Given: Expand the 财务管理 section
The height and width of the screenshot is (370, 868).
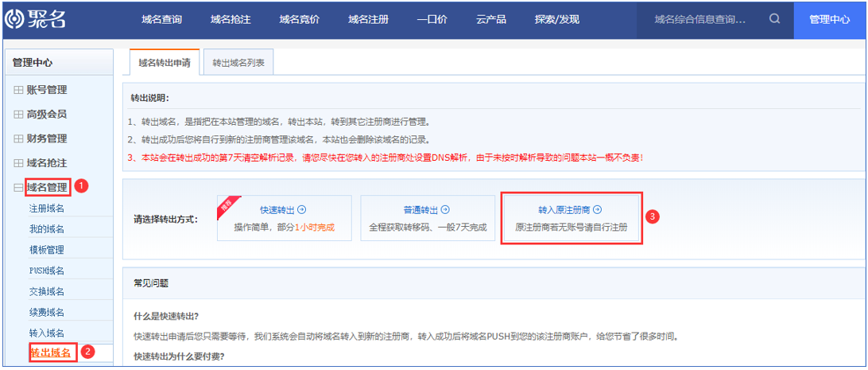Looking at the screenshot, I should (18, 138).
